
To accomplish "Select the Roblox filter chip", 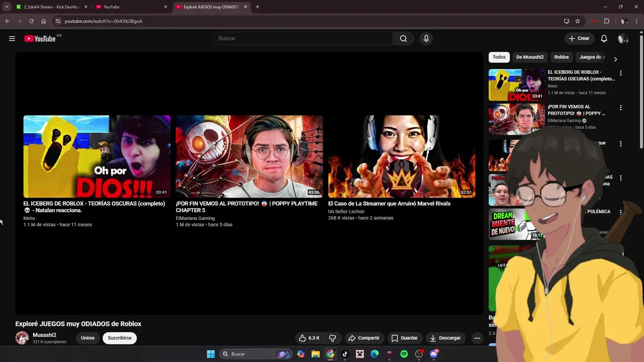I will click(561, 57).
